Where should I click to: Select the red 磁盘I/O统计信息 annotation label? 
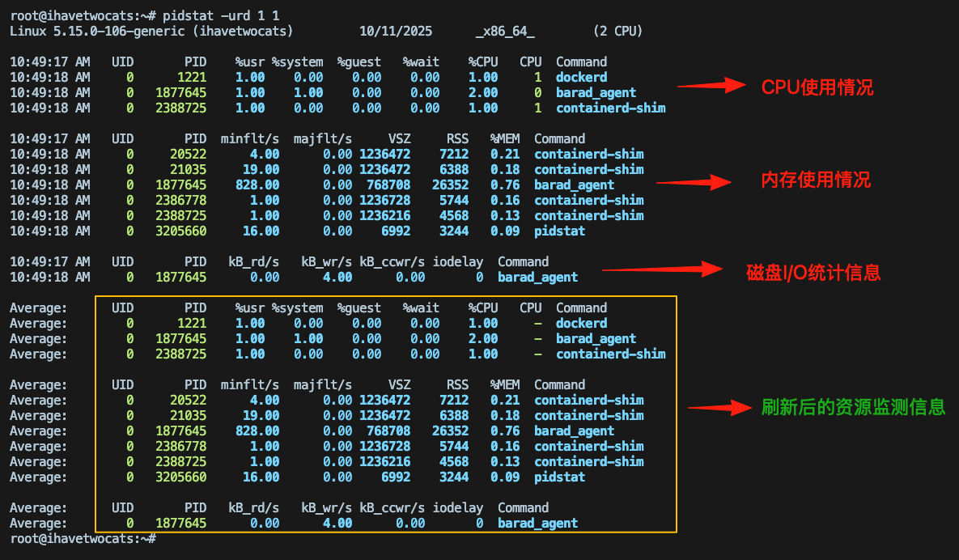[x=813, y=273]
